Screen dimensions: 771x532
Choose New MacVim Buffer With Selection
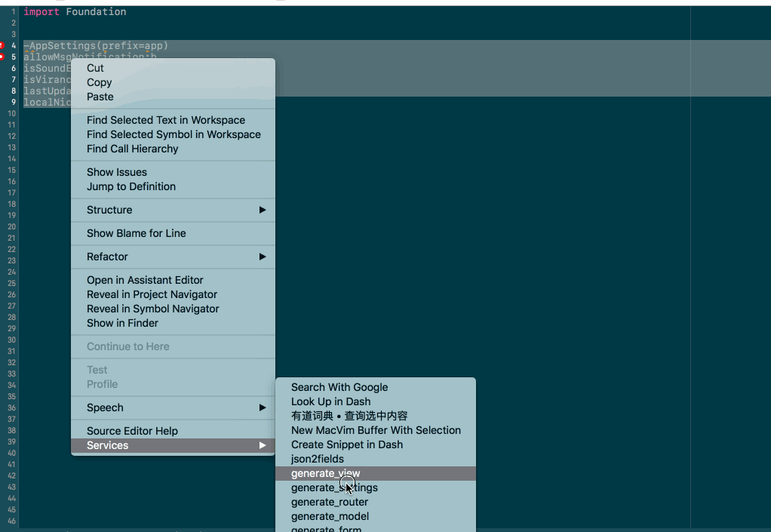point(376,430)
